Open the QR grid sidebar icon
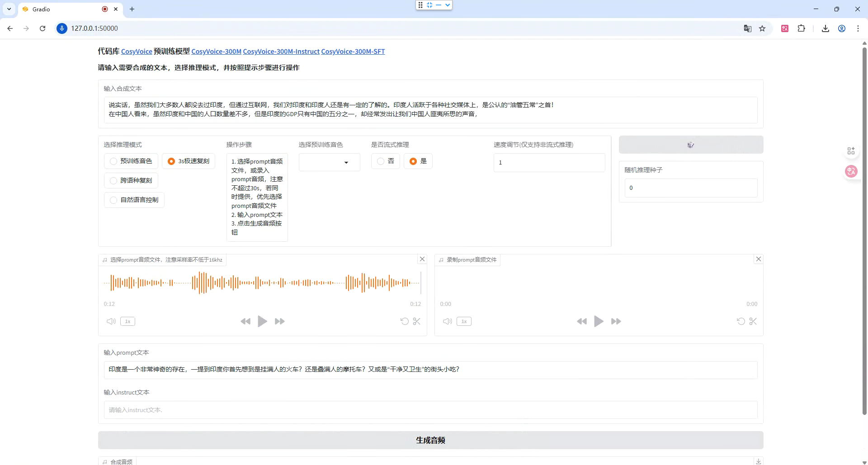 pyautogui.click(x=851, y=150)
